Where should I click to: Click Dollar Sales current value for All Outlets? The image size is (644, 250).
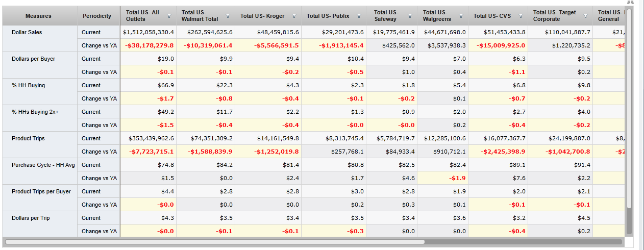148,32
